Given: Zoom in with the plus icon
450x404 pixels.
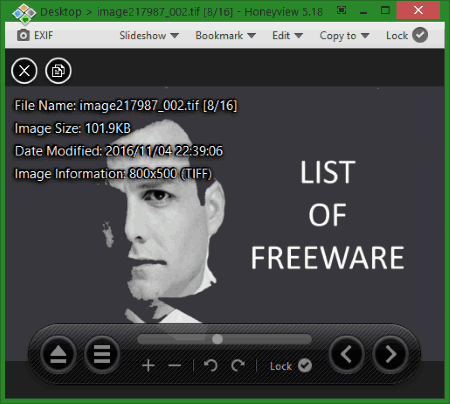Looking at the screenshot, I should click(148, 366).
